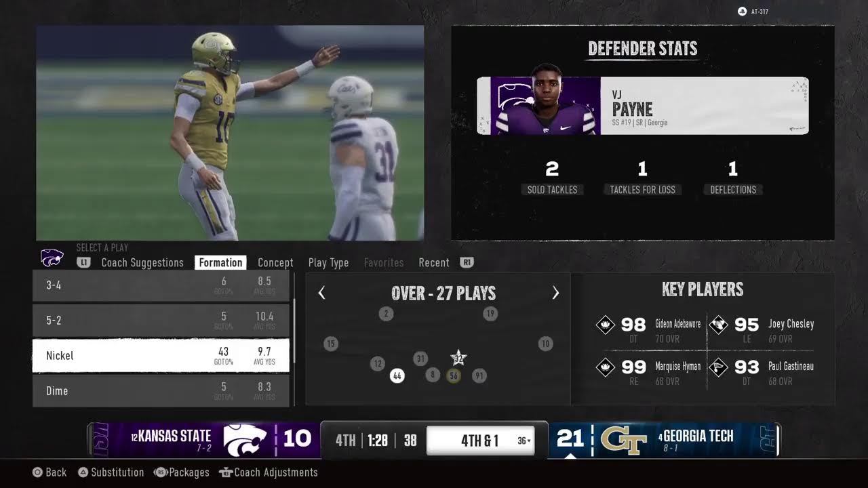Screen dimensions: 868x488
Task: Open Packages option
Action: (x=182, y=472)
